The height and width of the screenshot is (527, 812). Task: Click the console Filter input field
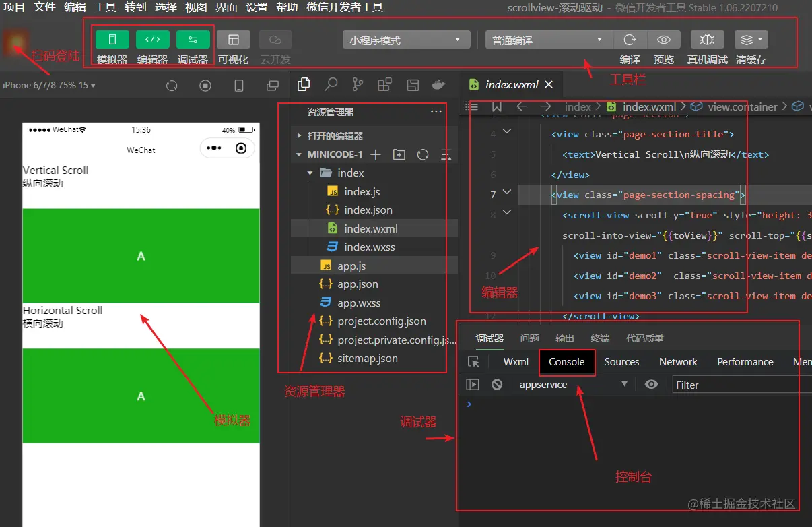coord(741,385)
